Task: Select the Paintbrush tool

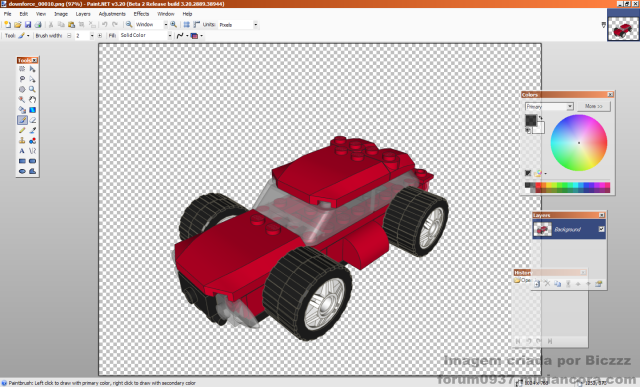Action: coord(22,120)
